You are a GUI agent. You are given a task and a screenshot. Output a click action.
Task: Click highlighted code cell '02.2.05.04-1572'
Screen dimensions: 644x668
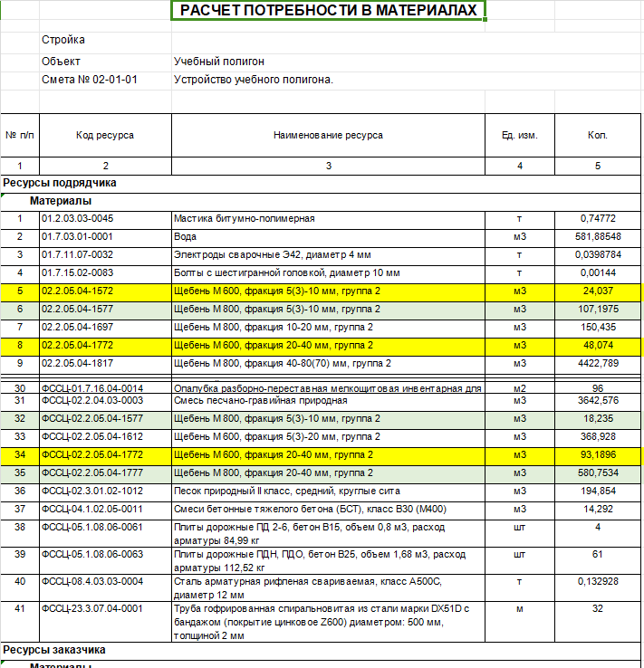click(x=105, y=291)
